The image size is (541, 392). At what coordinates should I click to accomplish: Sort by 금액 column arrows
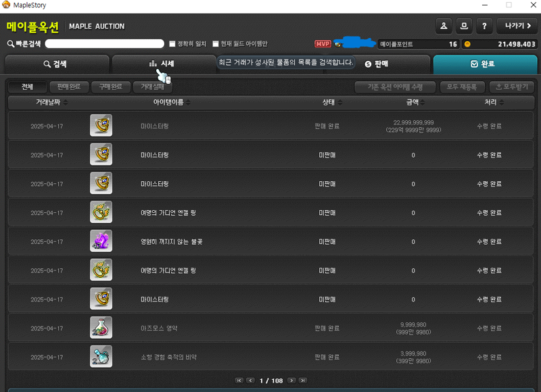pyautogui.click(x=423, y=103)
